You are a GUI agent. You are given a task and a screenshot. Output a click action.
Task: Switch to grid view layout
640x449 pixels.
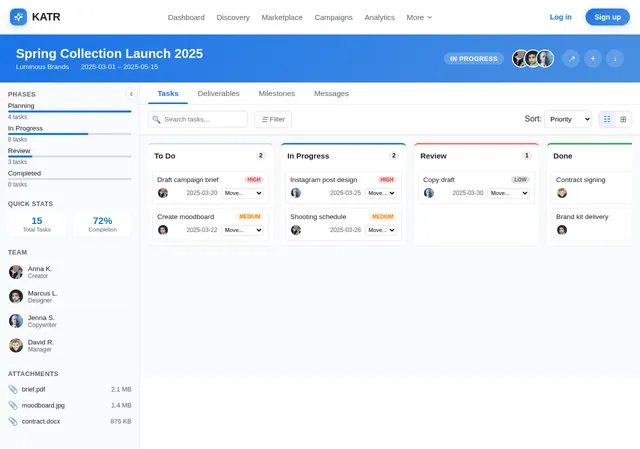(623, 119)
